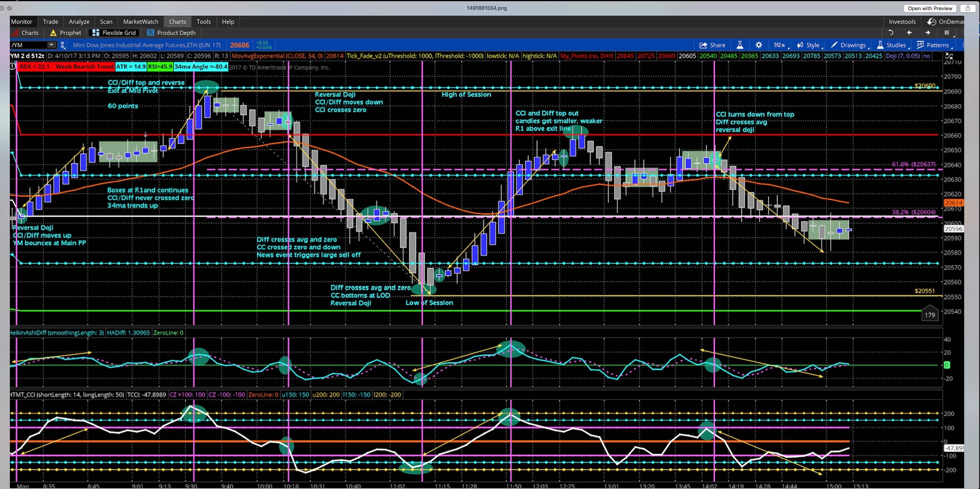980x489 pixels.
Task: Click collapse chart scale icon
Action: pyautogui.click(x=949, y=56)
